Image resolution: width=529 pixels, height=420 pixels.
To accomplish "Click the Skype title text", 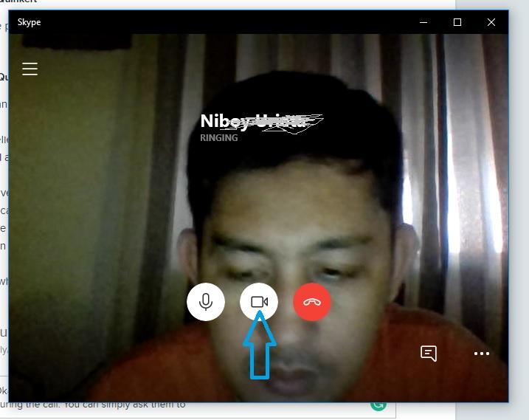I will click(29, 22).
